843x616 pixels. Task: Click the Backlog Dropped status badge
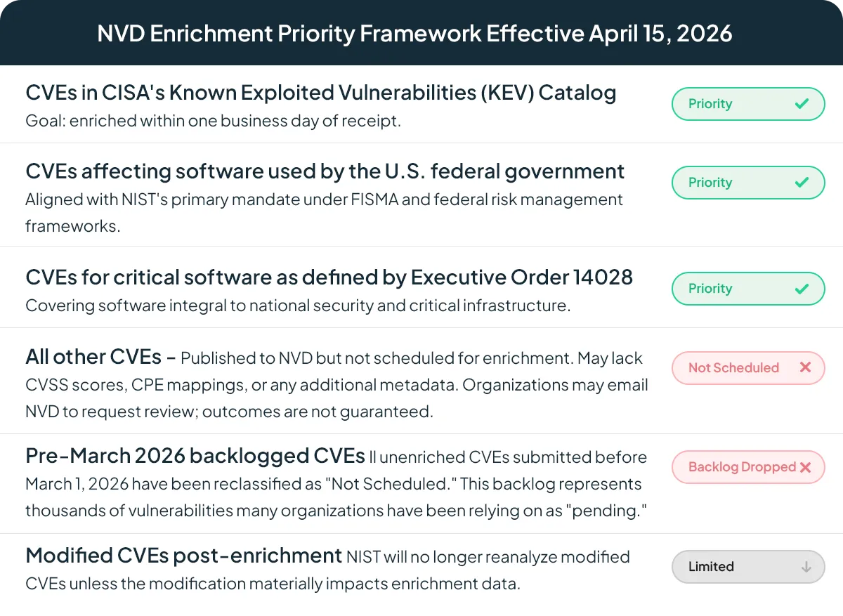coord(748,467)
